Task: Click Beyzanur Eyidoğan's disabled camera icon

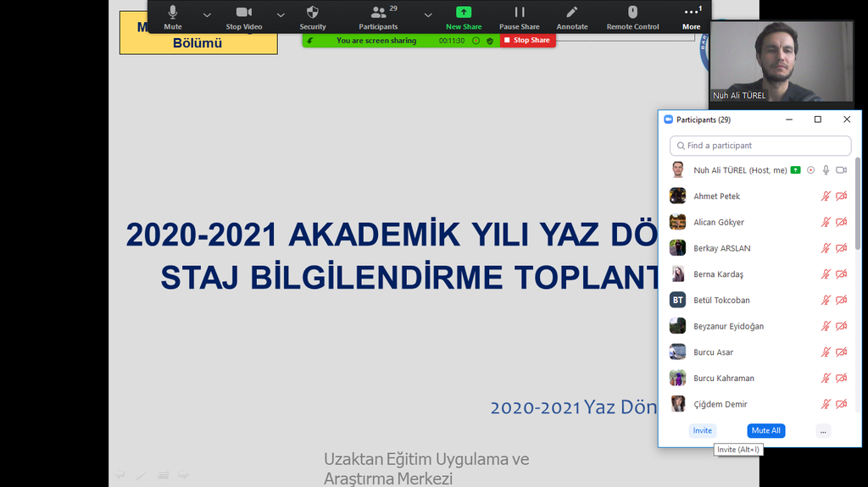Action: point(842,326)
